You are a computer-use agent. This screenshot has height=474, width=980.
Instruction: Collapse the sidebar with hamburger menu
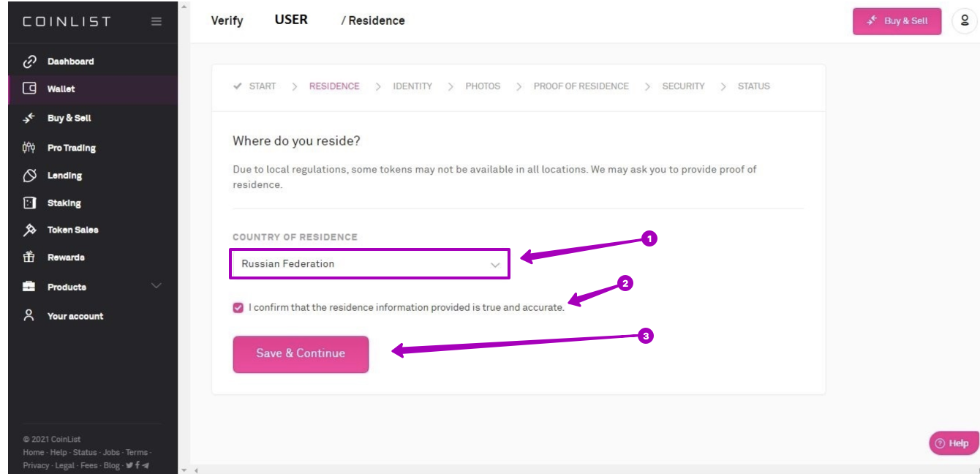(157, 21)
